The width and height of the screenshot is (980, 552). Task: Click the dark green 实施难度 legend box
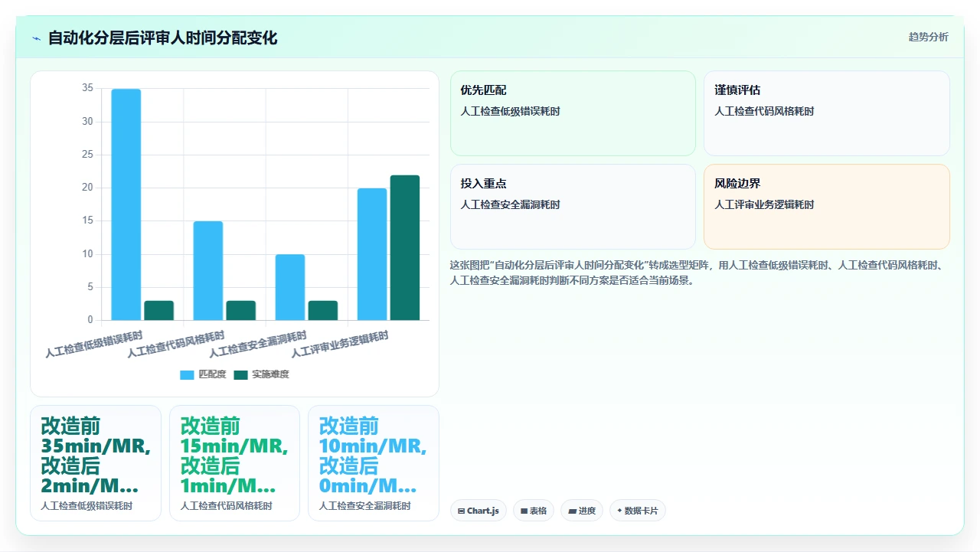(x=241, y=374)
